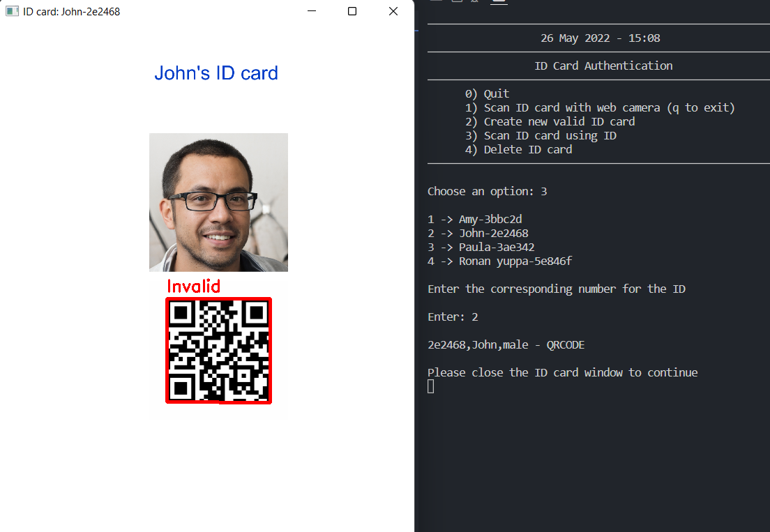Click the QR code image

coord(218,351)
